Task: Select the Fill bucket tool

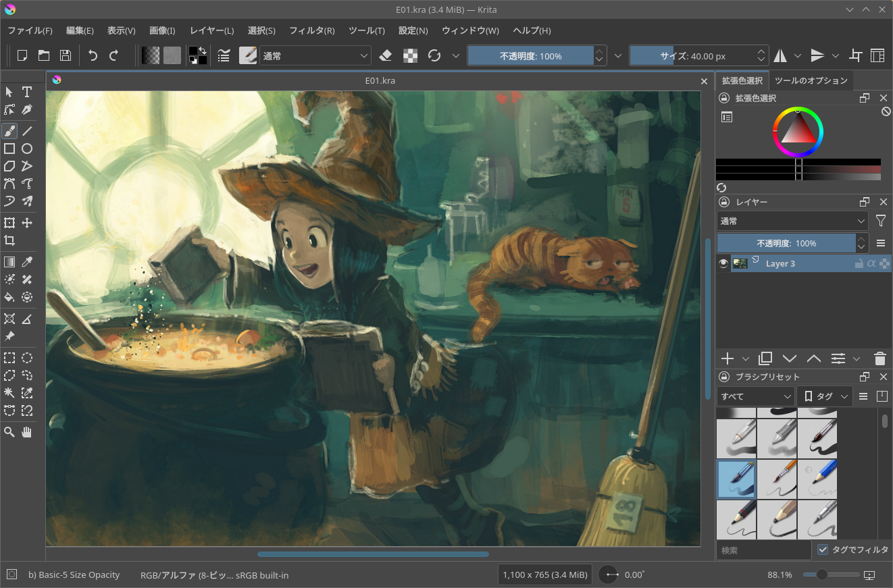Action: (x=9, y=297)
